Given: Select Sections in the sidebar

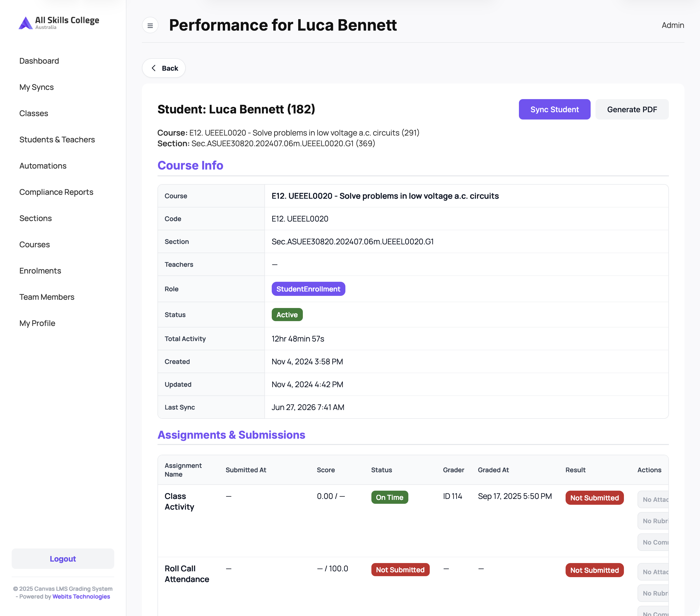Looking at the screenshot, I should (x=36, y=218).
